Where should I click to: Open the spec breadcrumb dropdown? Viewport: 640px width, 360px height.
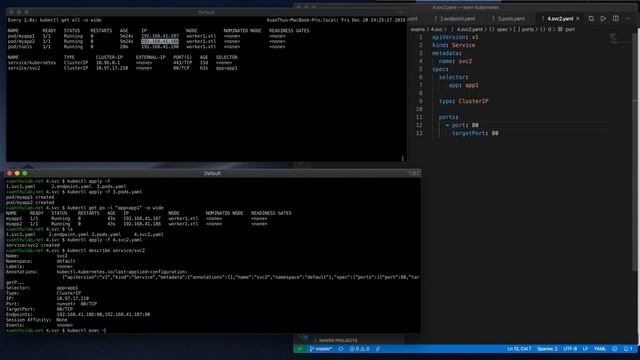[498, 29]
